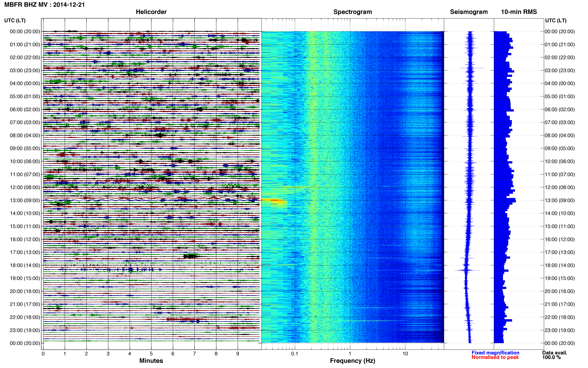
Task: Click left time label '17:00 (13:00)'
Action: (25, 252)
